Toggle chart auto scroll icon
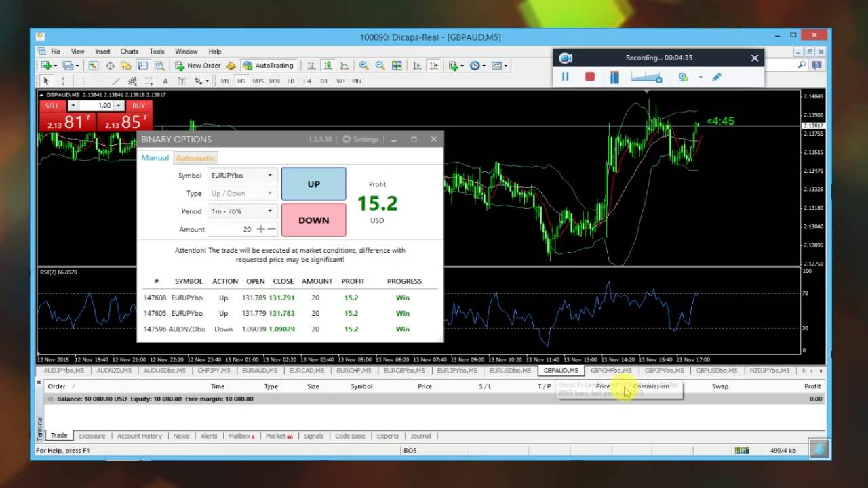868x488 pixels. [416, 66]
